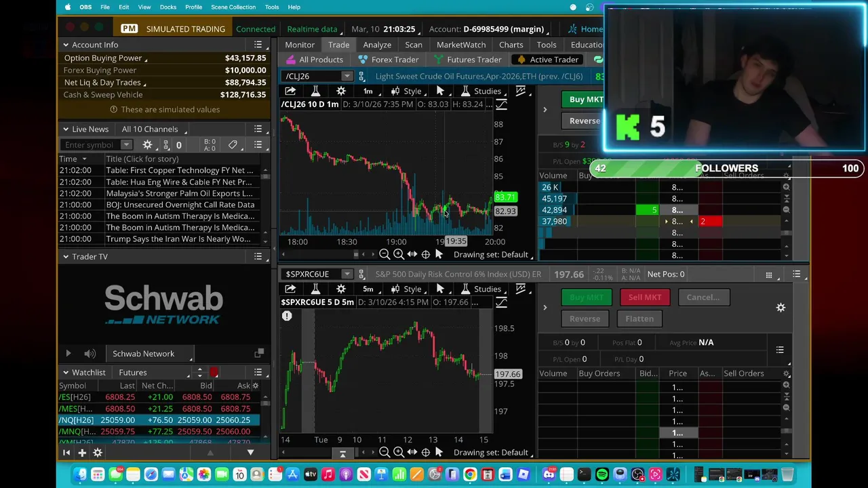The width and height of the screenshot is (868, 488).
Task: Click the watchlist column settings gear
Action: 257,385
